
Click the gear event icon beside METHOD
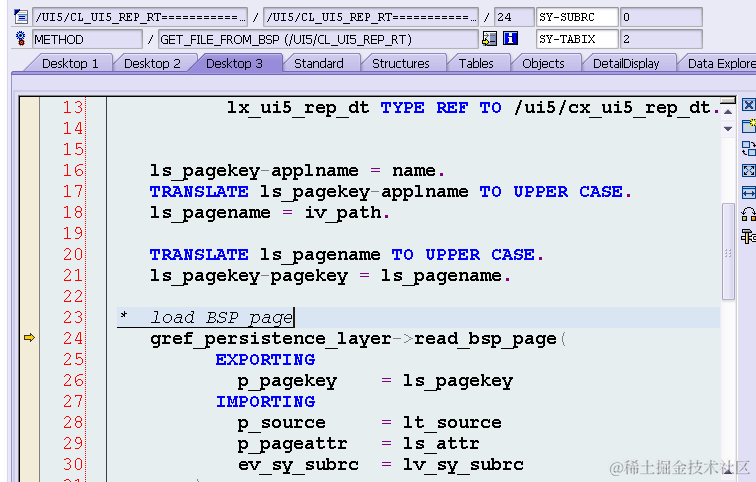21,39
